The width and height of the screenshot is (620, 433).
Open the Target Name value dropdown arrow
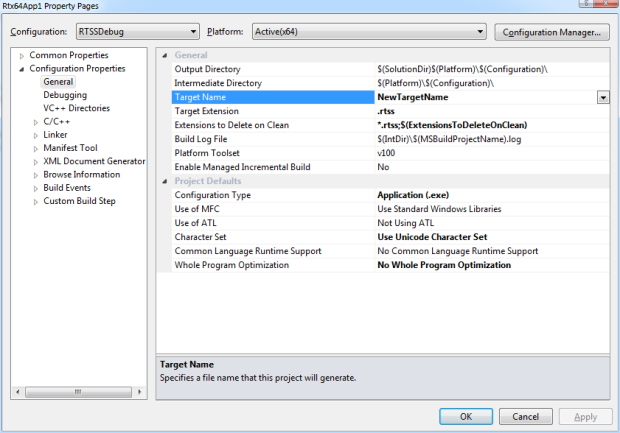pos(603,97)
